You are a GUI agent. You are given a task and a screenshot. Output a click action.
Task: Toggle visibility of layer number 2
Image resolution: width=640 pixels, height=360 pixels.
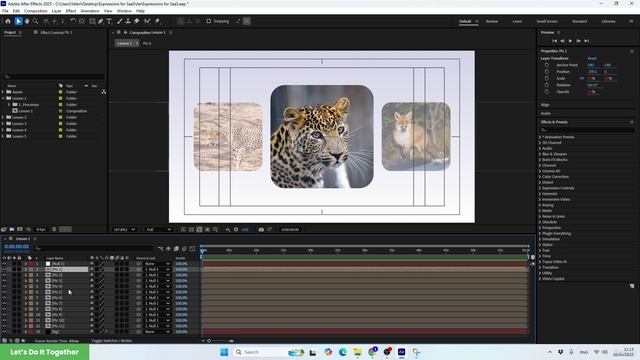pos(4,269)
